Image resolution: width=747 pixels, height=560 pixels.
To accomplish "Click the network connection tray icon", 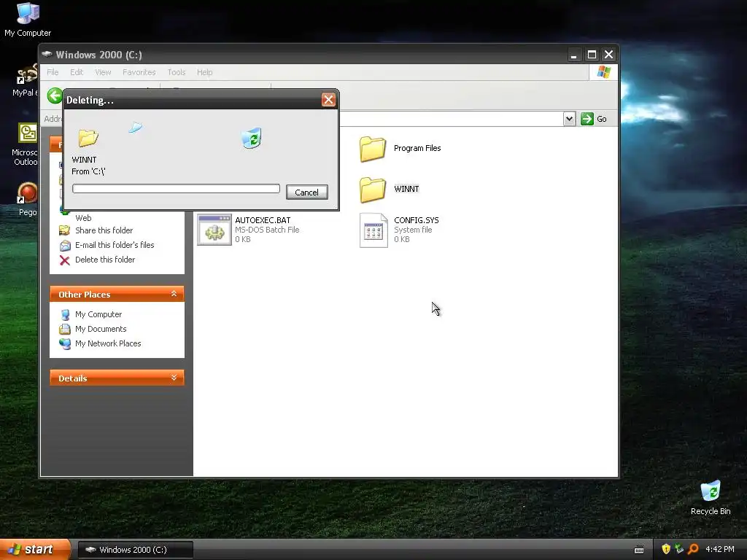I will [x=679, y=549].
